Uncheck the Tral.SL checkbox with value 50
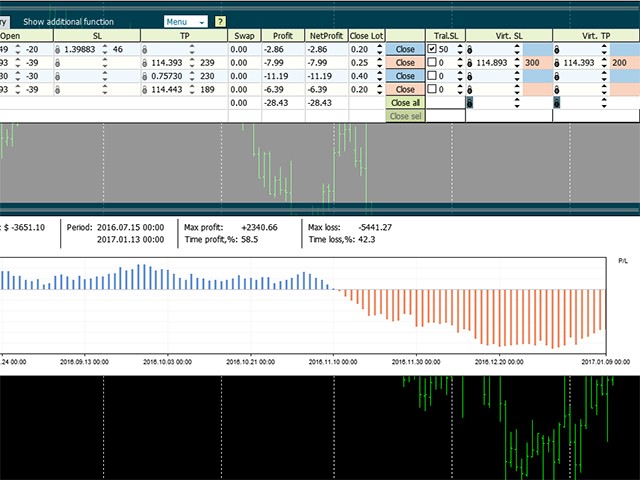This screenshot has height=480, width=640. [431, 48]
